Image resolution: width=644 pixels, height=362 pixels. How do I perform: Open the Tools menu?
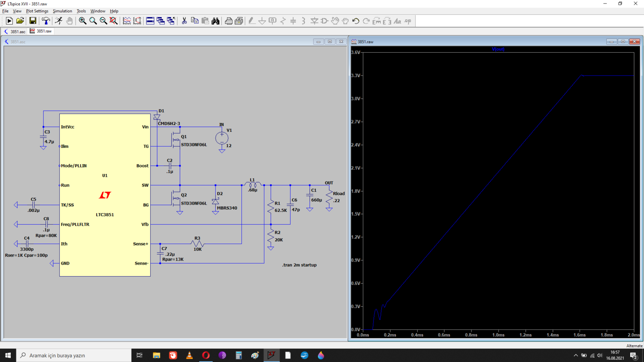(81, 11)
